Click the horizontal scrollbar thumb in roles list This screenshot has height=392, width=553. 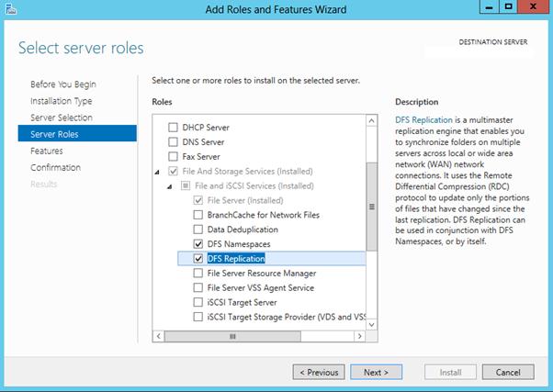point(232,336)
